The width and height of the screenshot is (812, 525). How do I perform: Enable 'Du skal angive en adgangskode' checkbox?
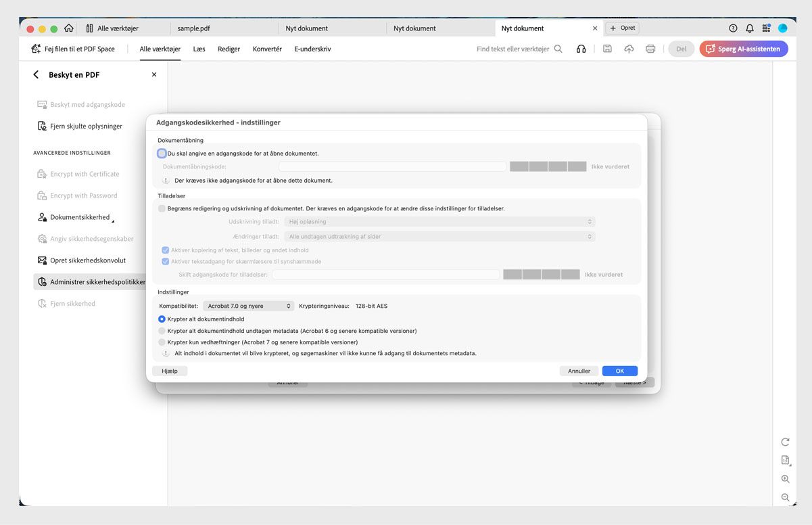point(162,154)
